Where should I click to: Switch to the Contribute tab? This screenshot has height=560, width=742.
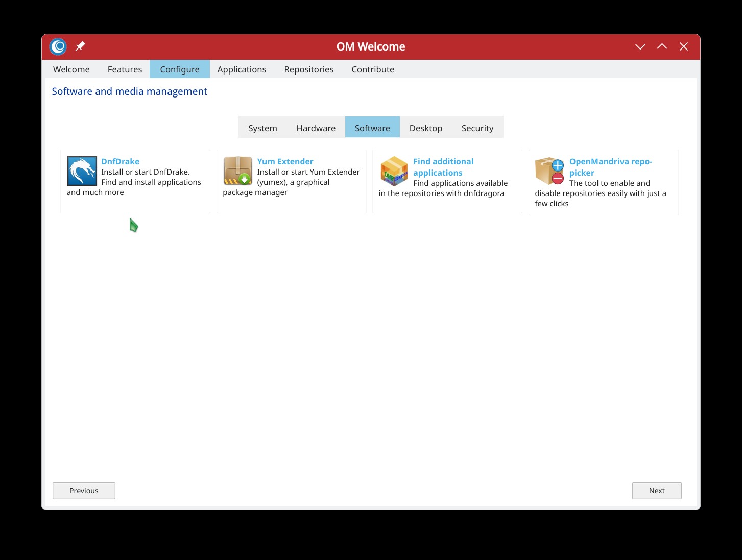(x=373, y=69)
